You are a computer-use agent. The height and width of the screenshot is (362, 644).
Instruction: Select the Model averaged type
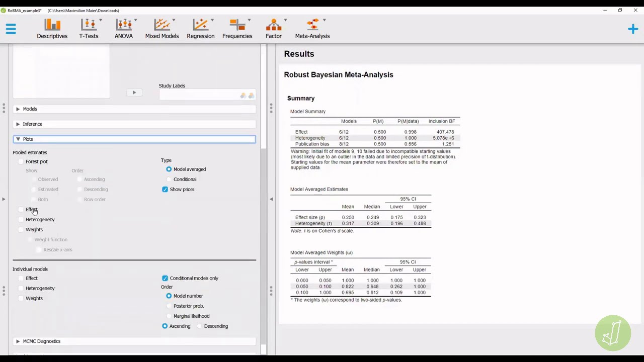point(169,169)
